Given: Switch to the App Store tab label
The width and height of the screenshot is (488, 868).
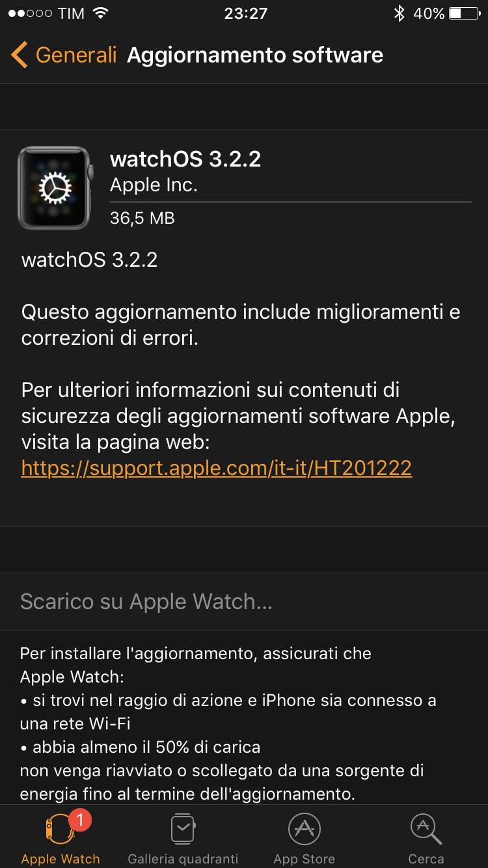Looking at the screenshot, I should pyautogui.click(x=305, y=859).
